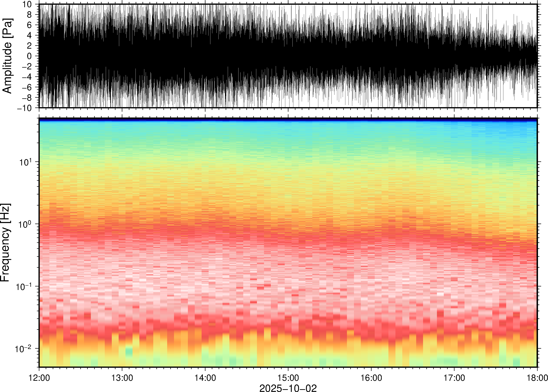Screen dimensions: 548x392
Task: Click the 17:00 time axis label
Action: [454, 378]
